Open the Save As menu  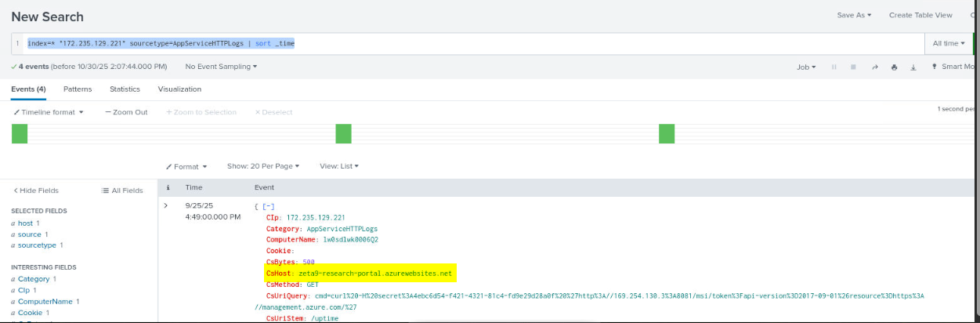point(854,15)
